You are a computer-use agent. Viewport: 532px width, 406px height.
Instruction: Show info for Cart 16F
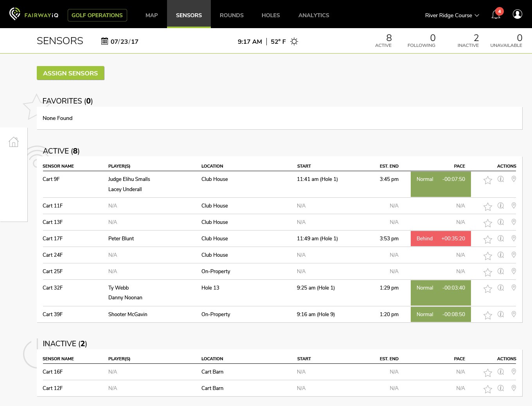[x=501, y=372]
